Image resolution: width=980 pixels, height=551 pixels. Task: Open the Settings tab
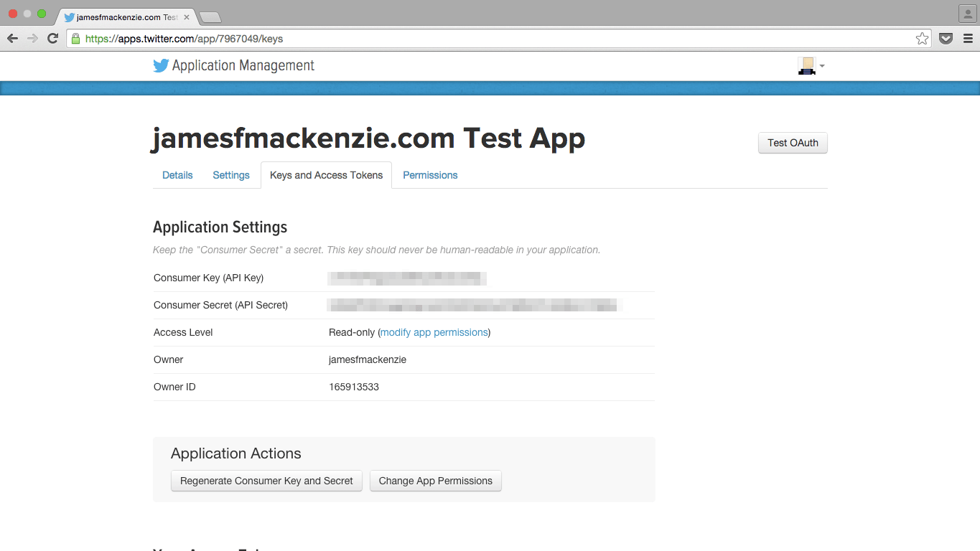pyautogui.click(x=231, y=175)
